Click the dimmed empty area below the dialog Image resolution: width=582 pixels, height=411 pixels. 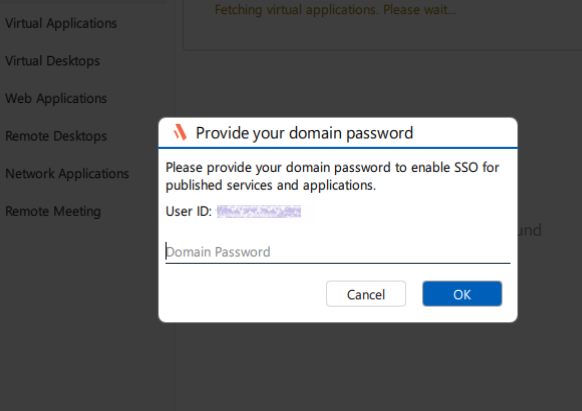tap(338, 366)
